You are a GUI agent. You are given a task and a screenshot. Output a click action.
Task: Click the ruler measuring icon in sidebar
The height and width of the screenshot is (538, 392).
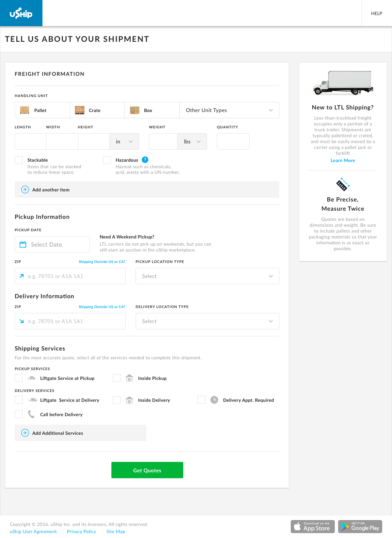coord(343,185)
